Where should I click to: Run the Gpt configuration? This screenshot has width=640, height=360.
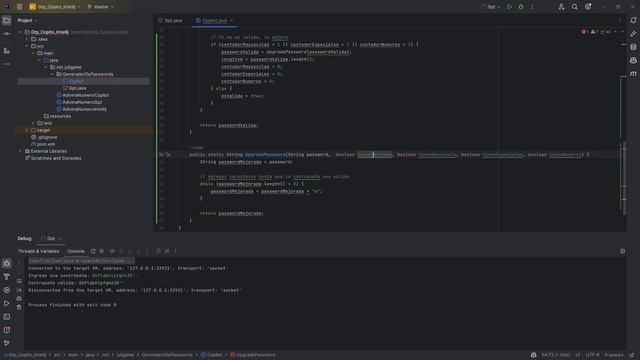pyautogui.click(x=509, y=7)
